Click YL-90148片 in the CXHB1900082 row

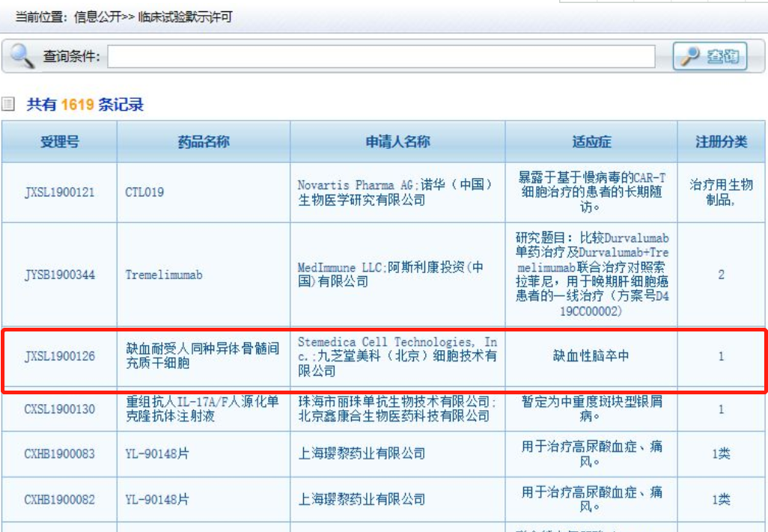pos(156,500)
